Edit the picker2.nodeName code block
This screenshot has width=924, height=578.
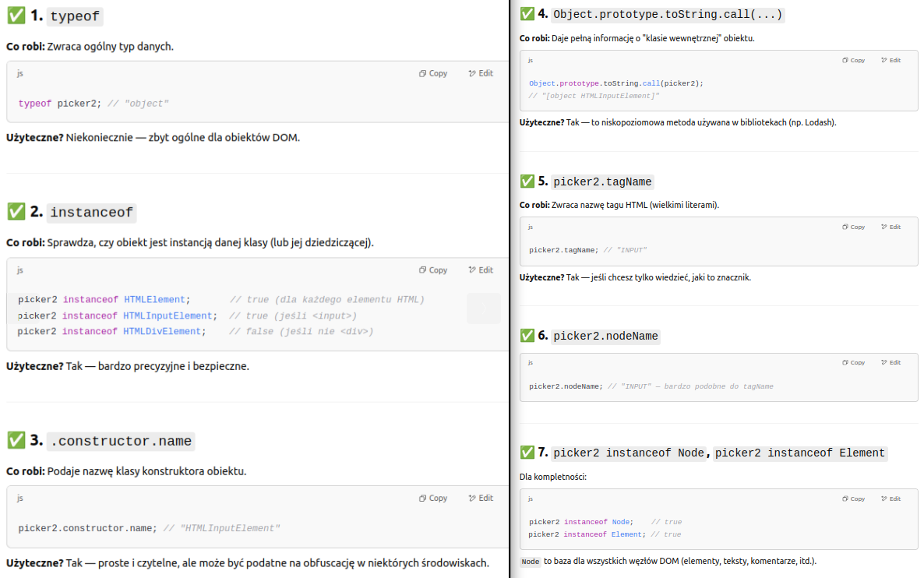click(x=890, y=363)
